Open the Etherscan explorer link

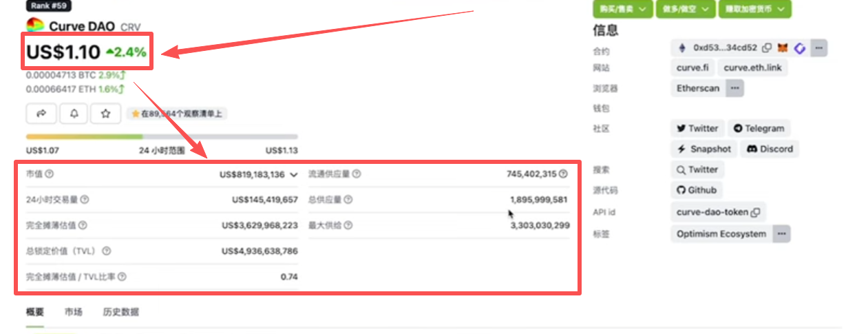pyautogui.click(x=698, y=88)
